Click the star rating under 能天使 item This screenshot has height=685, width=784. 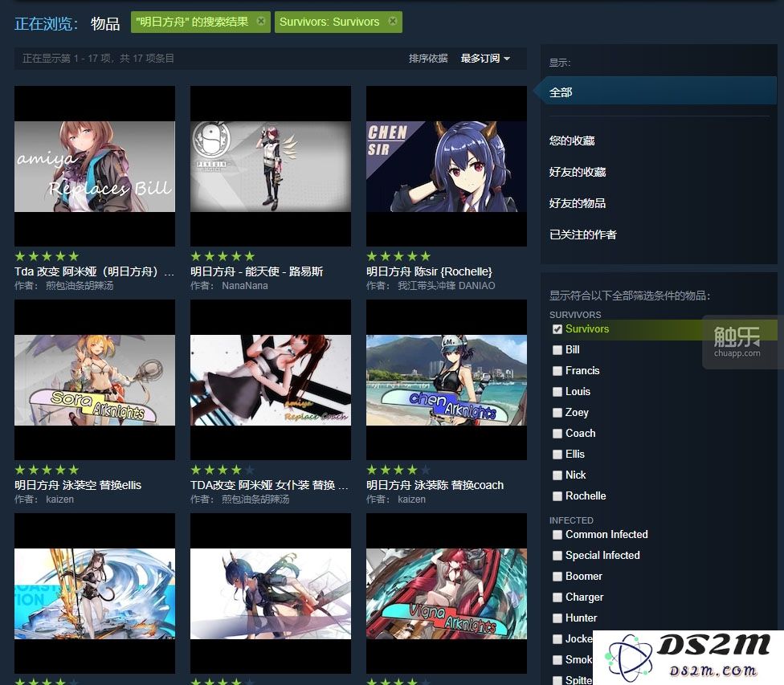(223, 256)
